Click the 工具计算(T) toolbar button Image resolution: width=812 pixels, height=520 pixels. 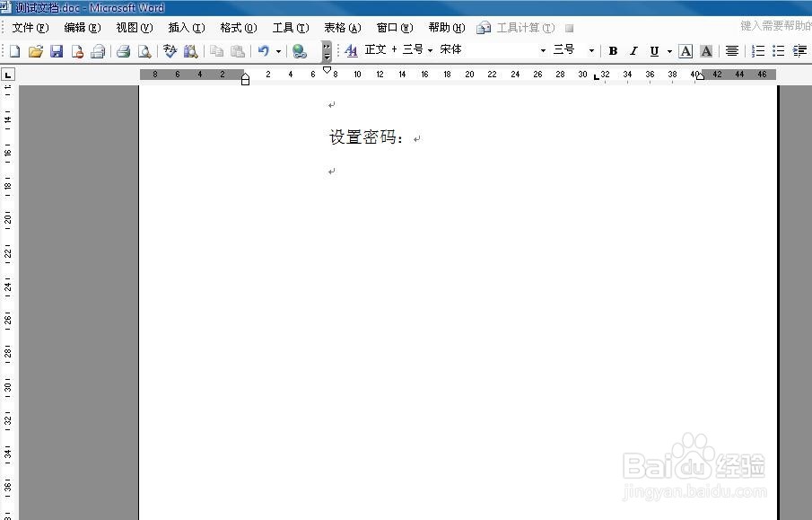coord(525,28)
